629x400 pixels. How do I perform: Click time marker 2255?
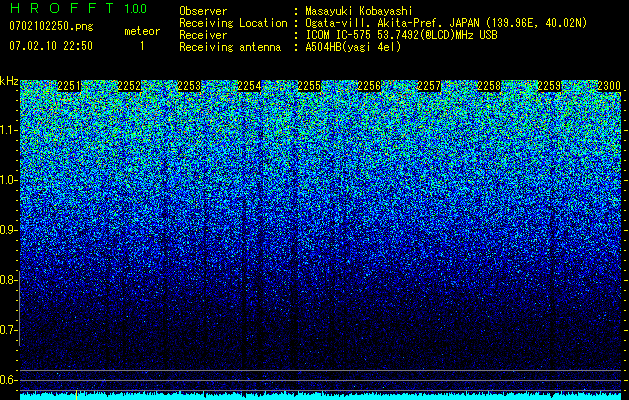(x=309, y=86)
